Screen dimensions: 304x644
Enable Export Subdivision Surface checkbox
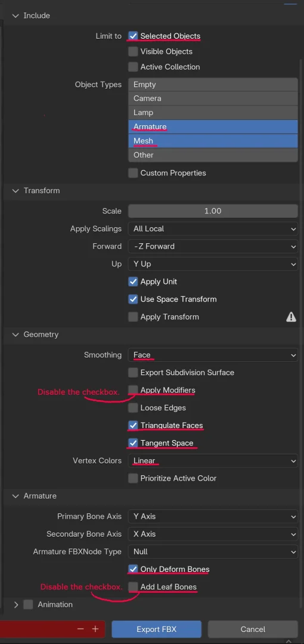coord(133,373)
